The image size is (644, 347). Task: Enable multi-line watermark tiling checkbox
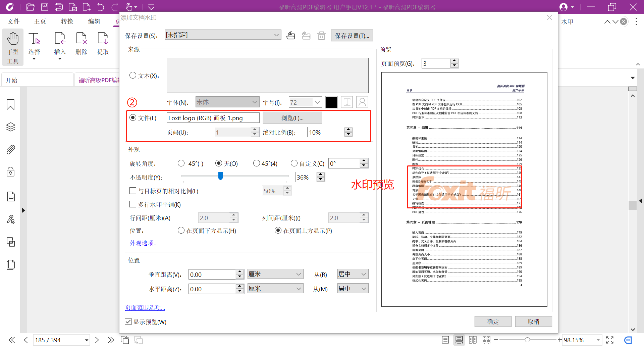133,204
